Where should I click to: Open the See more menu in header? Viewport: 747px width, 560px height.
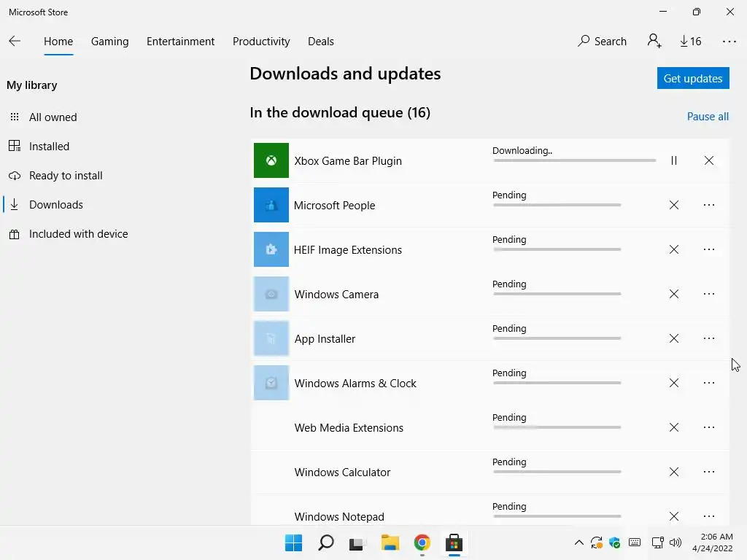(729, 42)
